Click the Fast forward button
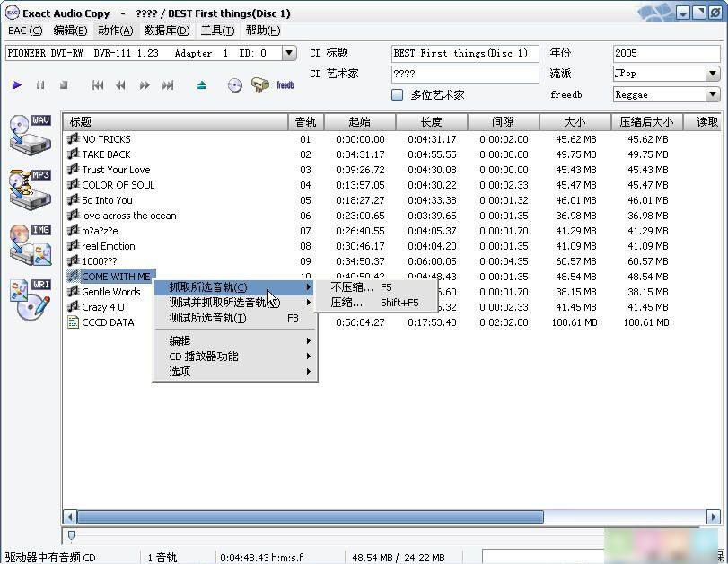This screenshot has width=728, height=564. (x=145, y=85)
